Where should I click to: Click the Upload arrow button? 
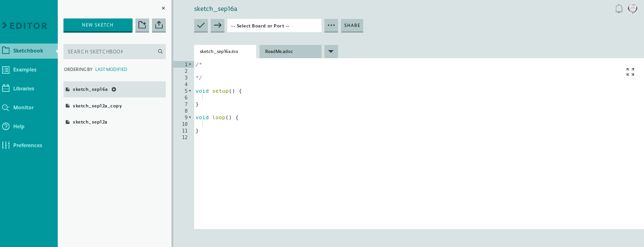tap(217, 26)
